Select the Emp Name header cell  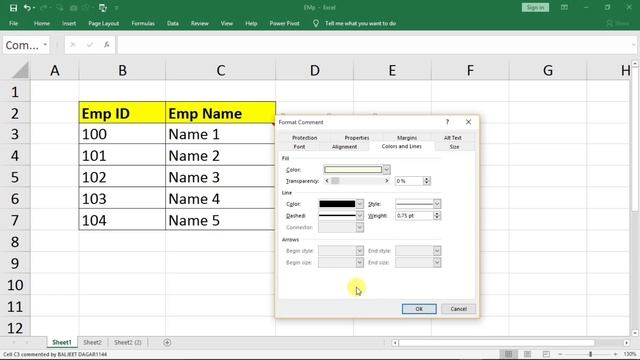(x=220, y=113)
